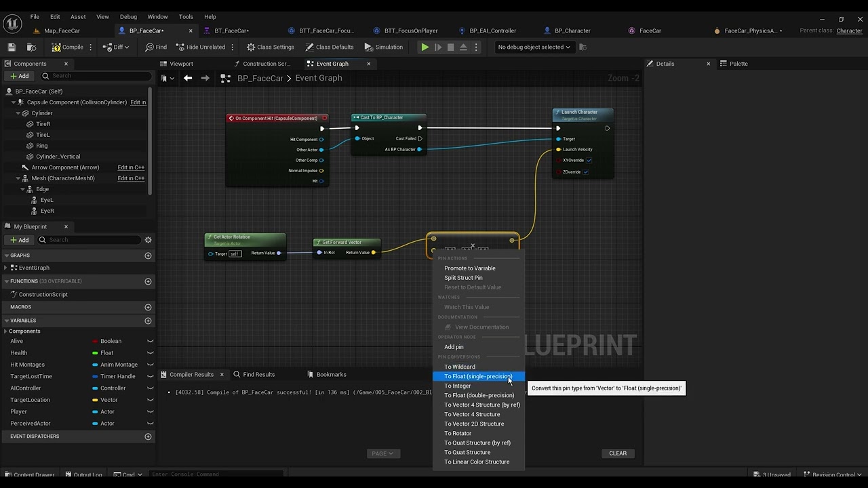Open the play options three-dot menu

[476, 47]
